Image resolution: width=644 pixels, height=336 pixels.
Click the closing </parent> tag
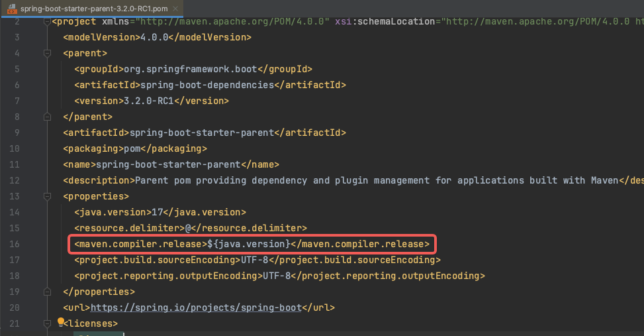pos(88,117)
